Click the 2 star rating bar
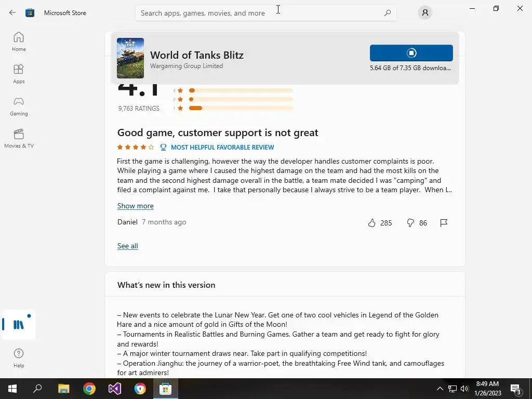532x399 pixels. [x=241, y=99]
